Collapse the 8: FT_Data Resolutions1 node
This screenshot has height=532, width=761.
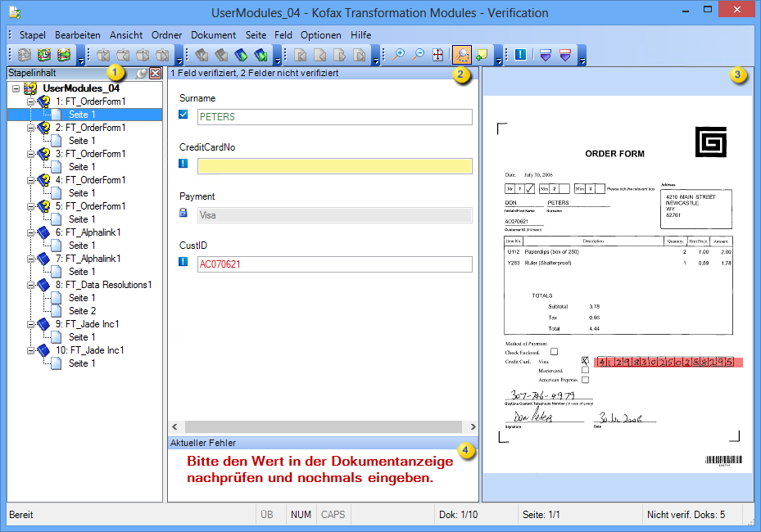30,285
